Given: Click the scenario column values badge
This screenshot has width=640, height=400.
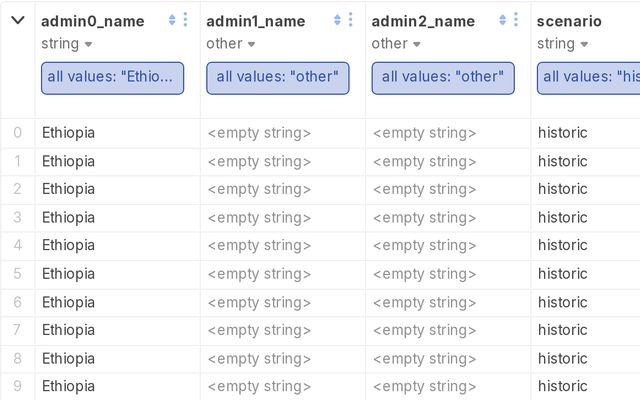Looking at the screenshot, I should pos(588,78).
